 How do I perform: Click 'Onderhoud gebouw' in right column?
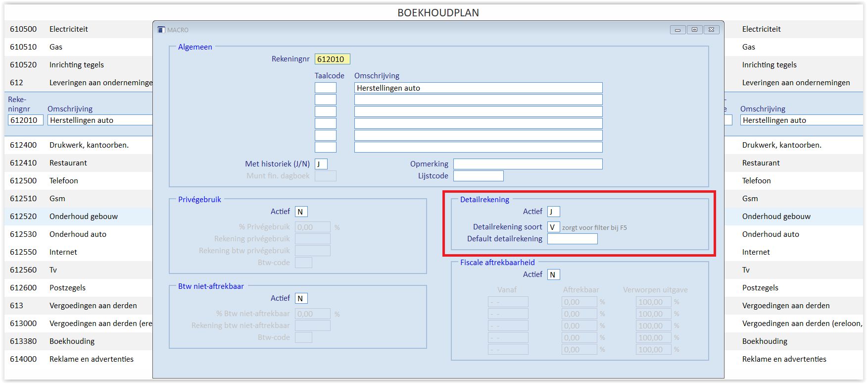[776, 217]
